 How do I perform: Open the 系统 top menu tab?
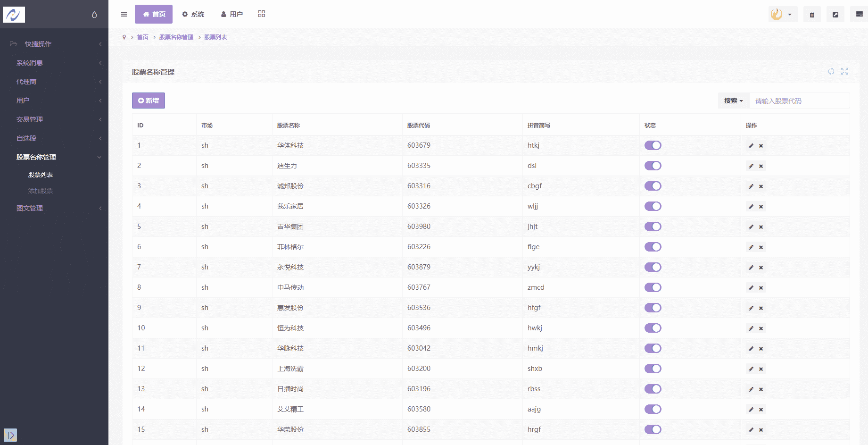pyautogui.click(x=193, y=14)
